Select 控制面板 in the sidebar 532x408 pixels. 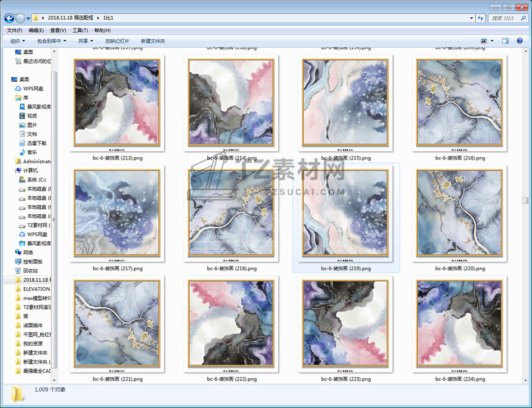pos(29,261)
